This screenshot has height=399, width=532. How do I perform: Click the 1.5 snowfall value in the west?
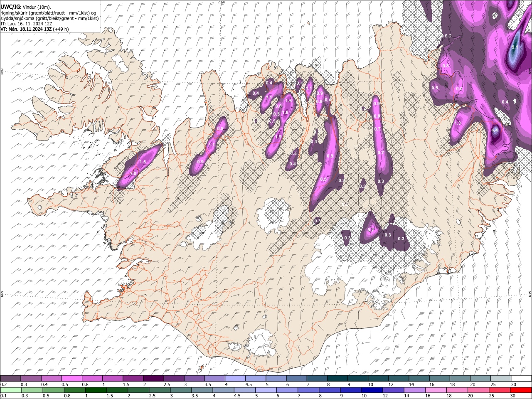[143, 162]
